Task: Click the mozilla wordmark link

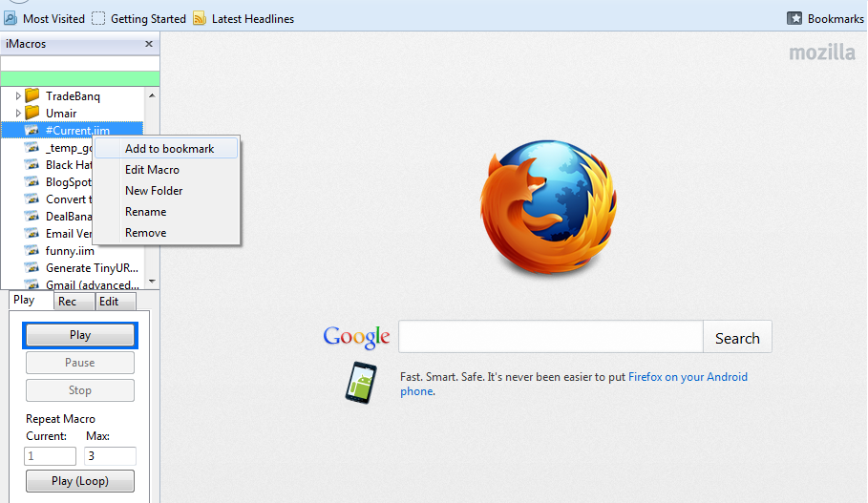Action: click(822, 52)
